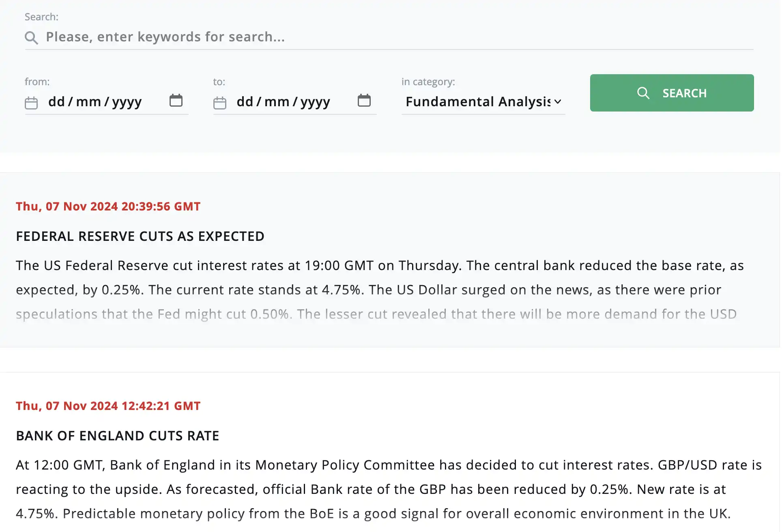Select the year segment of the 'from' date
Screen dimensions: 782x532
(127, 102)
